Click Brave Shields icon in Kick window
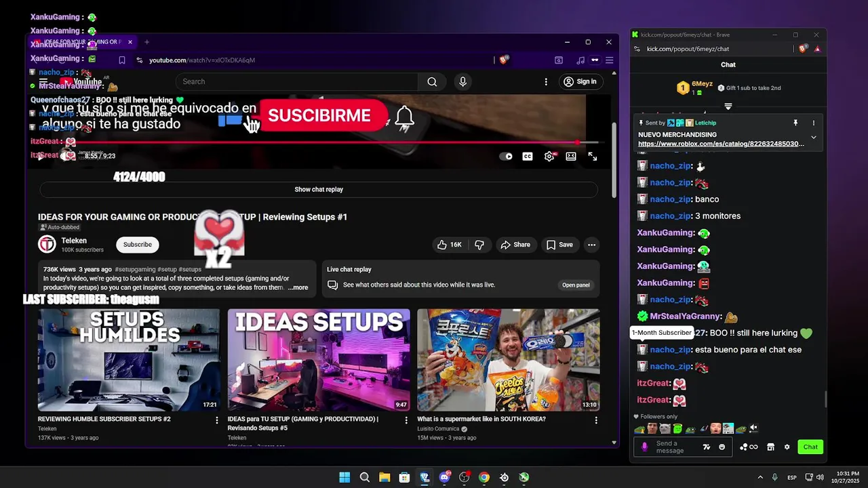This screenshot has height=488, width=868. 804,49
